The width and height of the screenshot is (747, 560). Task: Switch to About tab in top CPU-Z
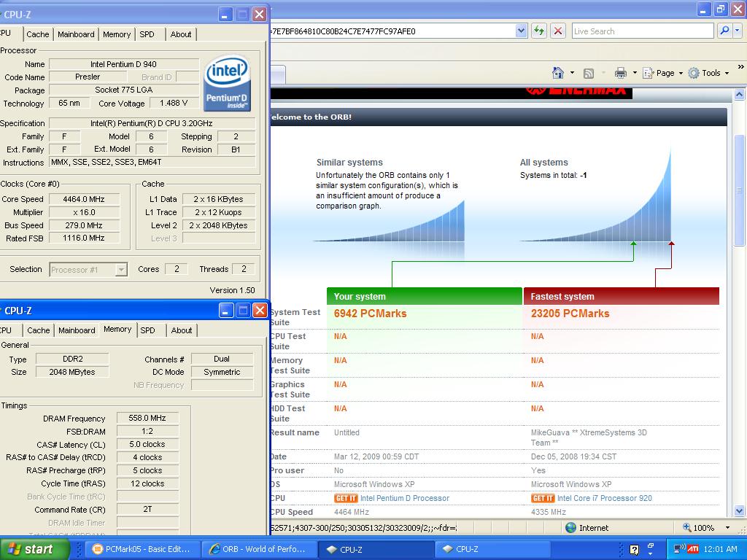[181, 34]
